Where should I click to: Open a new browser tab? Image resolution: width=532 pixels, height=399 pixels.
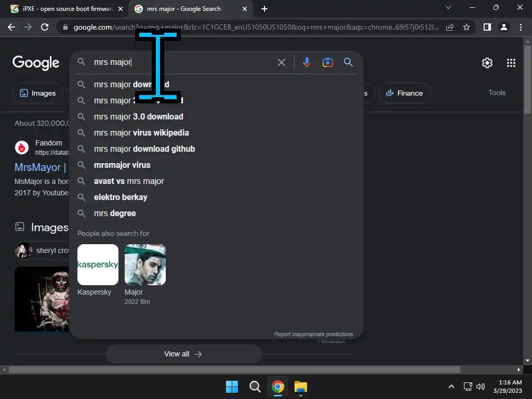point(264,9)
